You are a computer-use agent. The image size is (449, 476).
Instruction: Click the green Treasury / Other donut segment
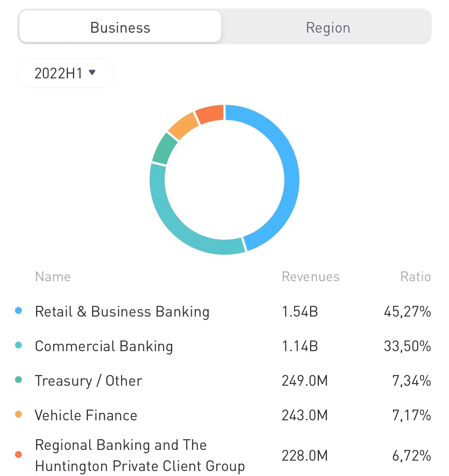[x=164, y=149]
